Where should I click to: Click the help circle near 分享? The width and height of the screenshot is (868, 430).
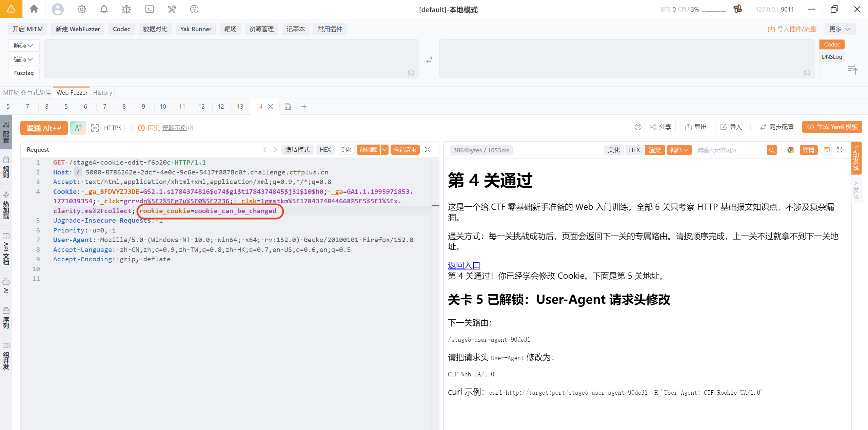[x=638, y=127]
